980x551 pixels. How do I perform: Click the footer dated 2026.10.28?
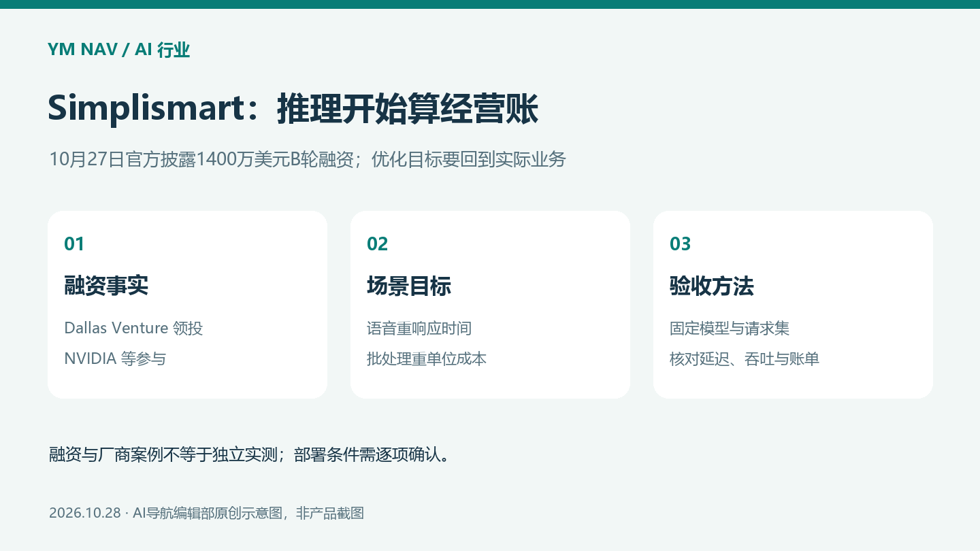coord(206,513)
